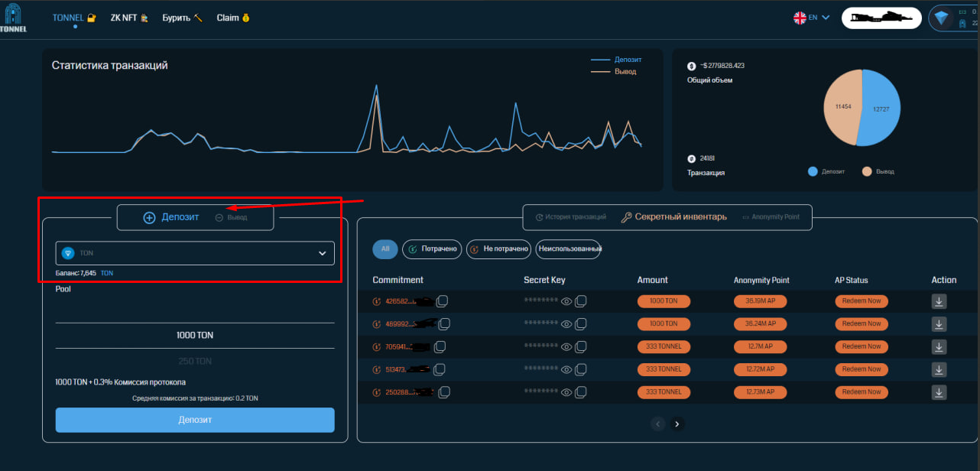Copy commitment 513473 to clipboard

tap(440, 369)
